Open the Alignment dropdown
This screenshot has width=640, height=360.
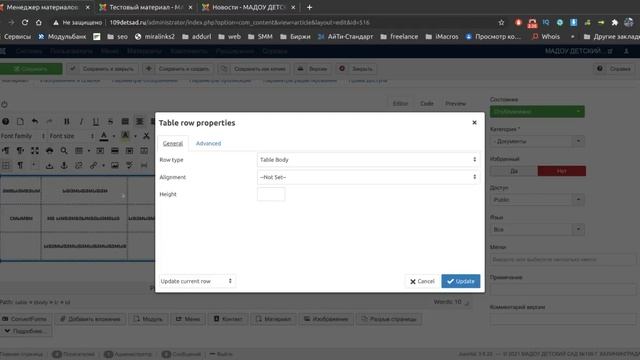368,177
